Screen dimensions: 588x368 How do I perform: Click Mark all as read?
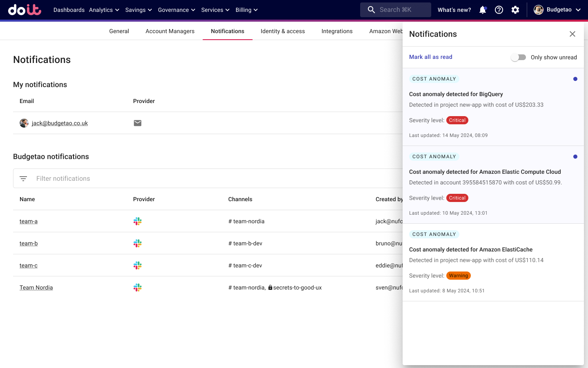[x=431, y=57]
